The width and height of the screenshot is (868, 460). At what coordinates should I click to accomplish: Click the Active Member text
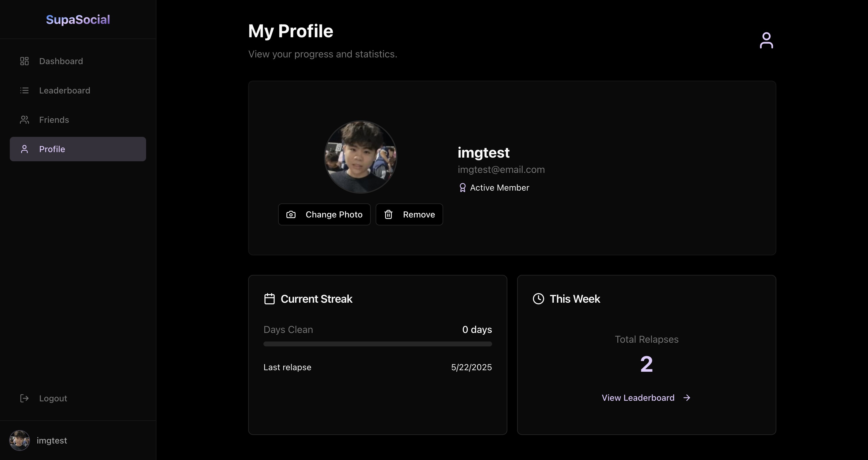(x=499, y=188)
